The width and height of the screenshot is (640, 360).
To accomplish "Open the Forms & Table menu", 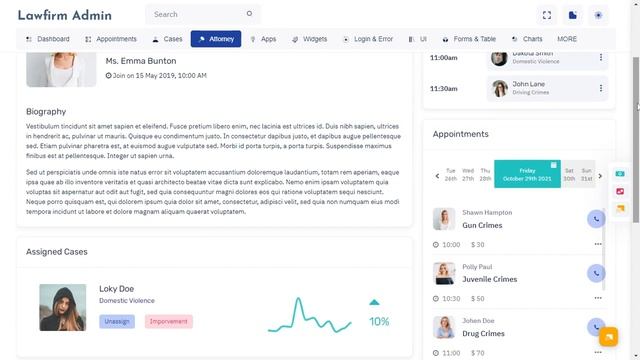I will [469, 39].
